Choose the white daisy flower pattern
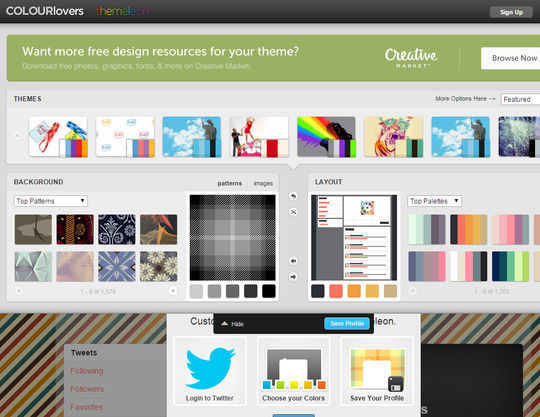This screenshot has height=417, width=540. click(158, 266)
